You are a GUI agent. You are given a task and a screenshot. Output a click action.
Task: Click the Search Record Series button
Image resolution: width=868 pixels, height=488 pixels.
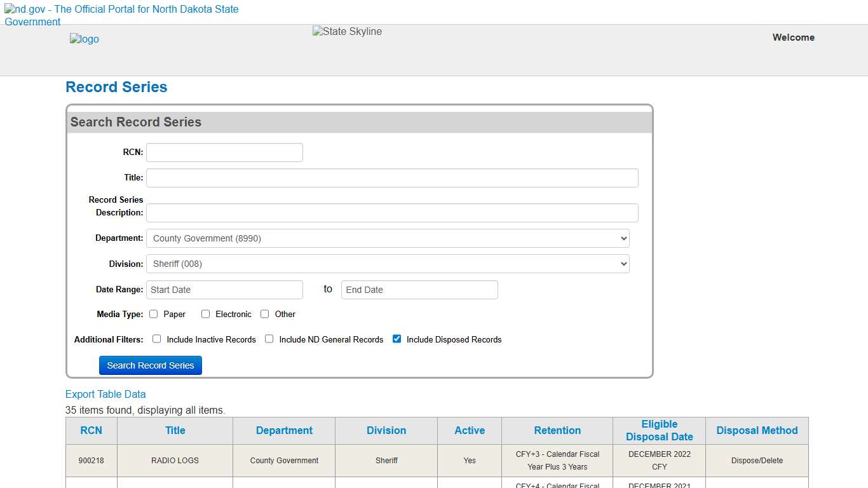150,365
